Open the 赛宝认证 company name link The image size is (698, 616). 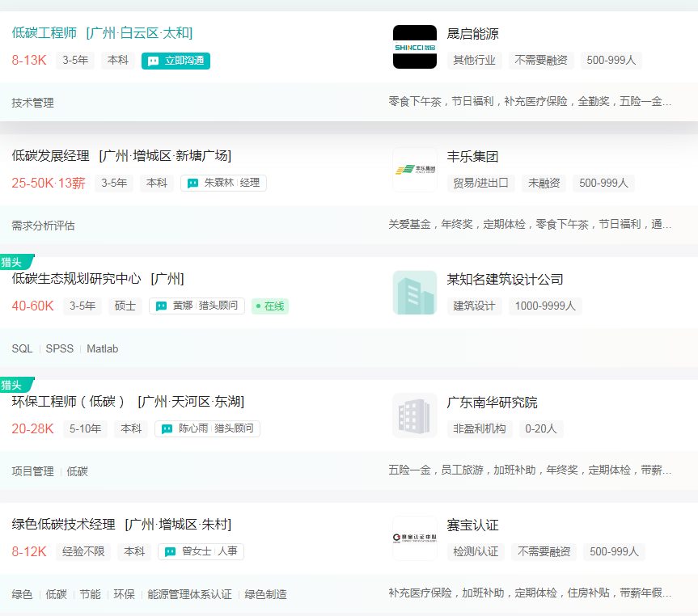(472, 525)
